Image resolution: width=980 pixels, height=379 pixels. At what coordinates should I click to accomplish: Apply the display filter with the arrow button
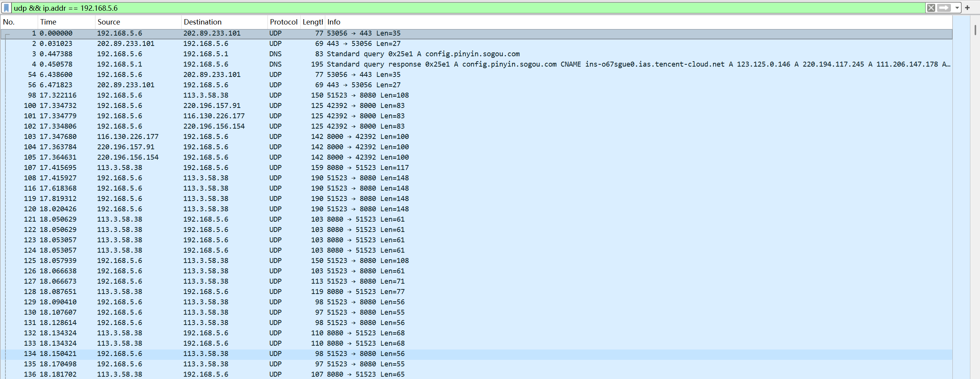point(944,8)
